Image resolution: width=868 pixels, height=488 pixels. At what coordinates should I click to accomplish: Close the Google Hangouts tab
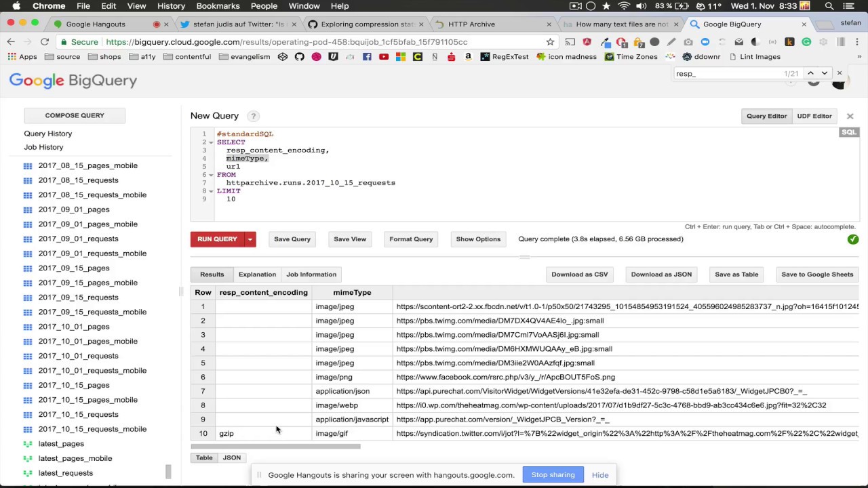[166, 24]
